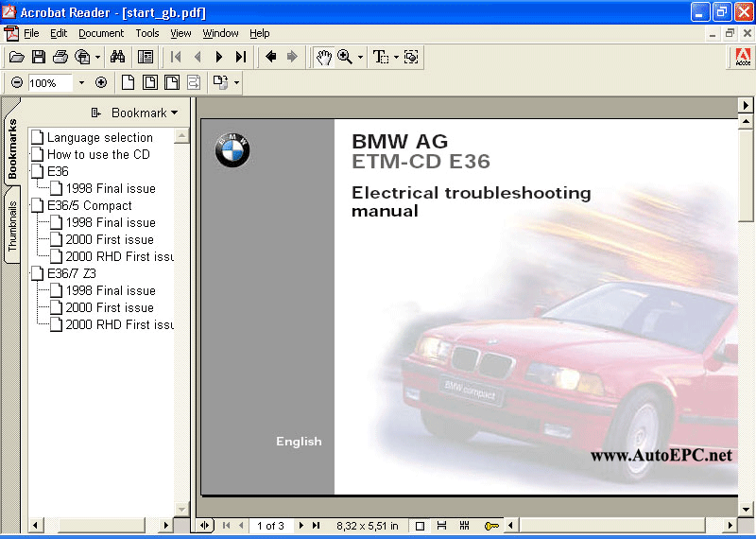Click the Save a Copy disk icon
Image resolution: width=756 pixels, height=539 pixels.
tap(39, 57)
